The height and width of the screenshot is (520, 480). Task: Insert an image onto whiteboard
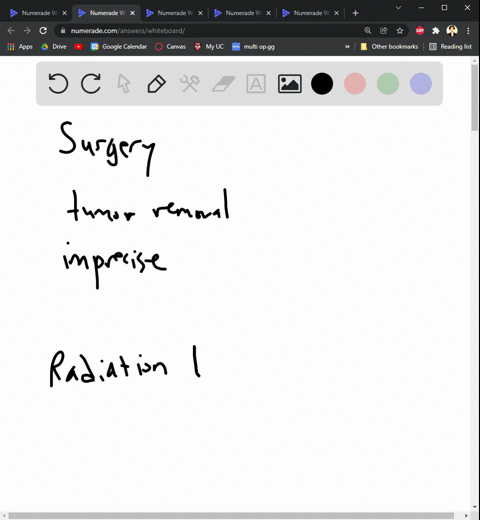[x=290, y=84]
